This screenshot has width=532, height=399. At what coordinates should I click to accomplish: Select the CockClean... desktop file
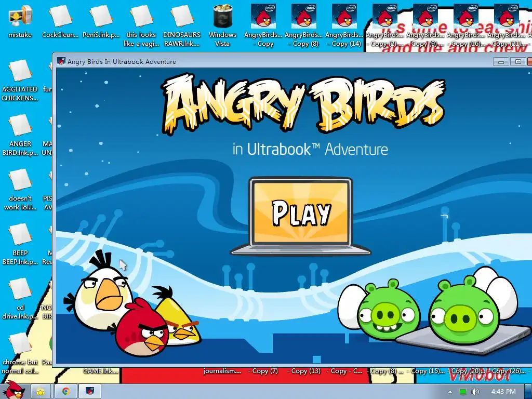[x=60, y=21]
